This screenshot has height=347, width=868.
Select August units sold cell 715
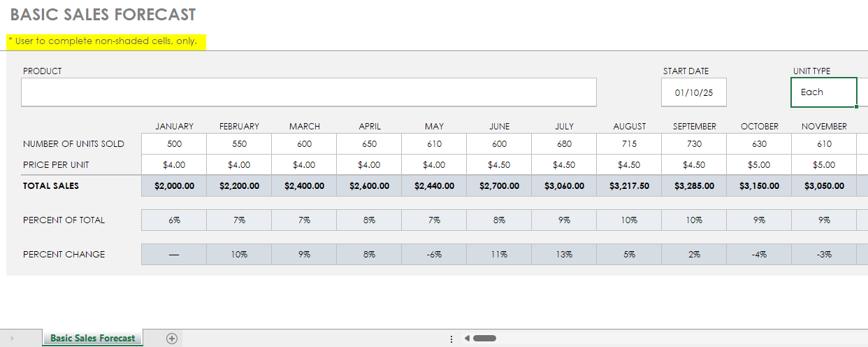pyautogui.click(x=629, y=144)
